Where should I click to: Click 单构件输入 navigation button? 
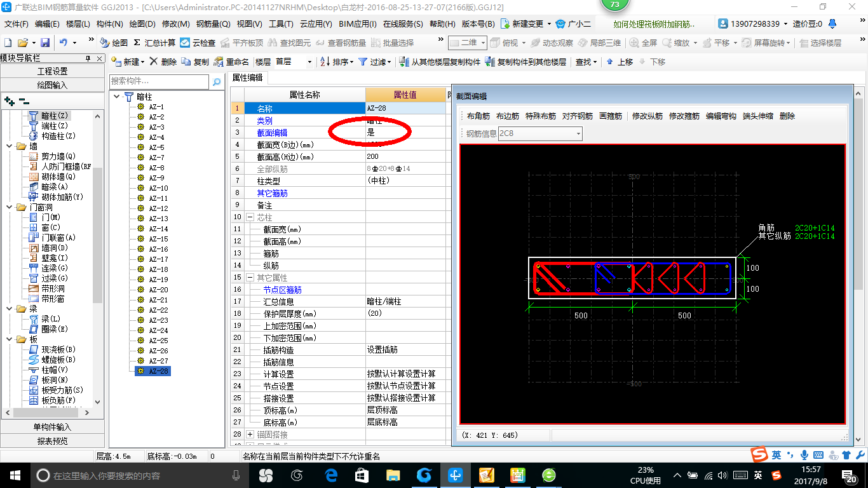click(52, 427)
